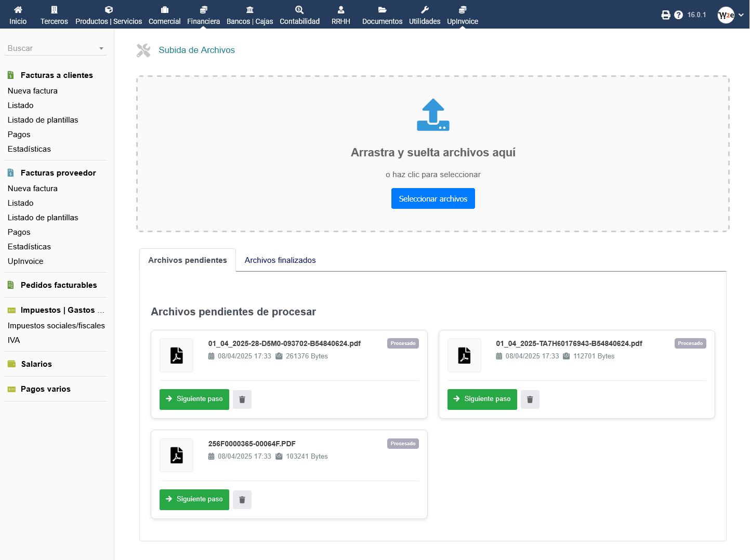Screen dimensions: 750x560
Task: Click Siguiente paso for 01_04_2025-TA7H60176943 file
Action: [482, 399]
